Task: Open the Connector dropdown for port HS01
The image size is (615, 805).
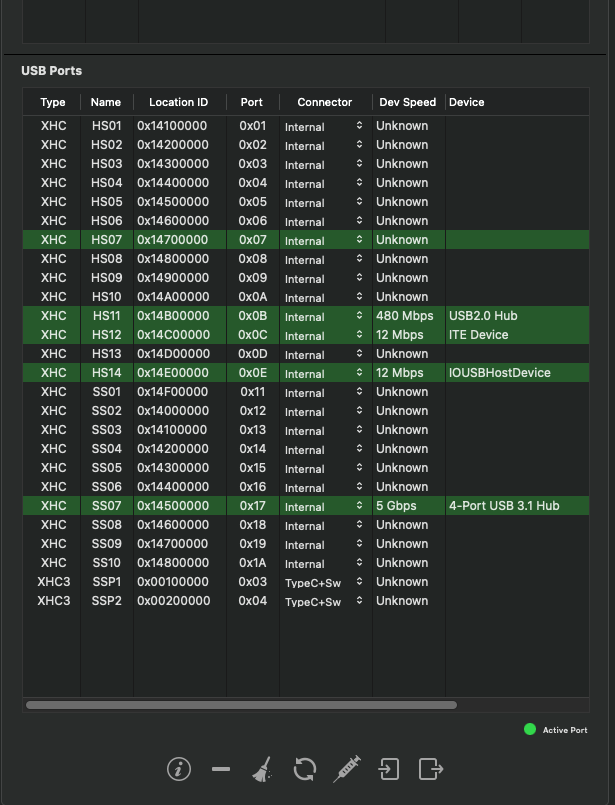Action: point(324,127)
